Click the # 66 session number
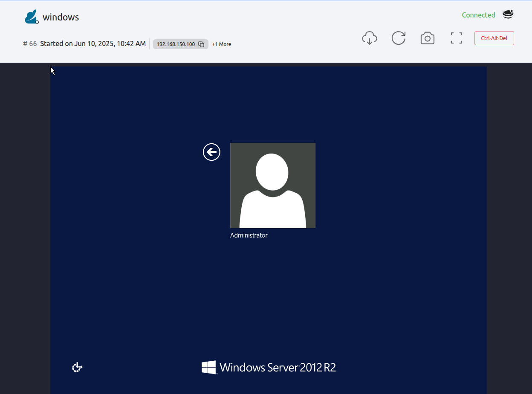 [29, 43]
